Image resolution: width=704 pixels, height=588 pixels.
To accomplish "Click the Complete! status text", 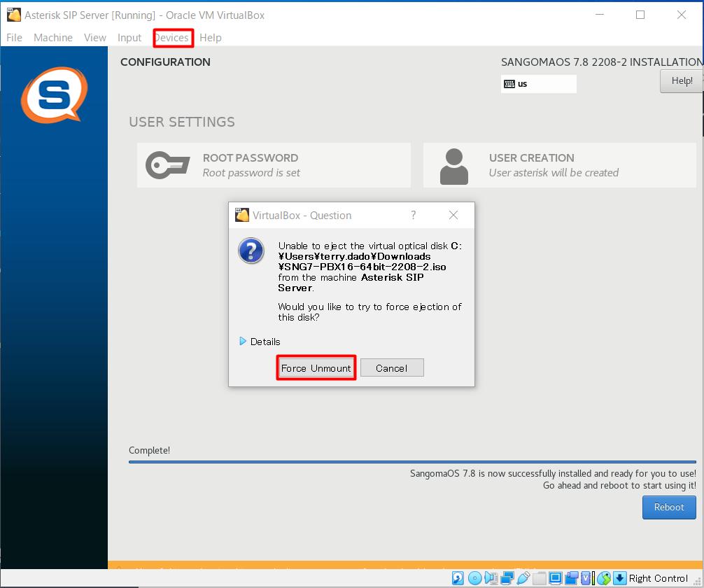I will (x=150, y=450).
